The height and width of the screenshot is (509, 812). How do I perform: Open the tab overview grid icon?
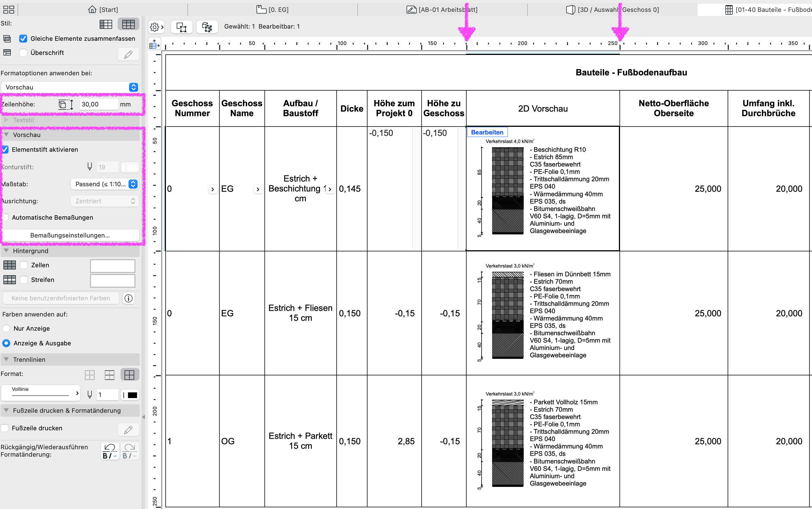click(x=9, y=9)
